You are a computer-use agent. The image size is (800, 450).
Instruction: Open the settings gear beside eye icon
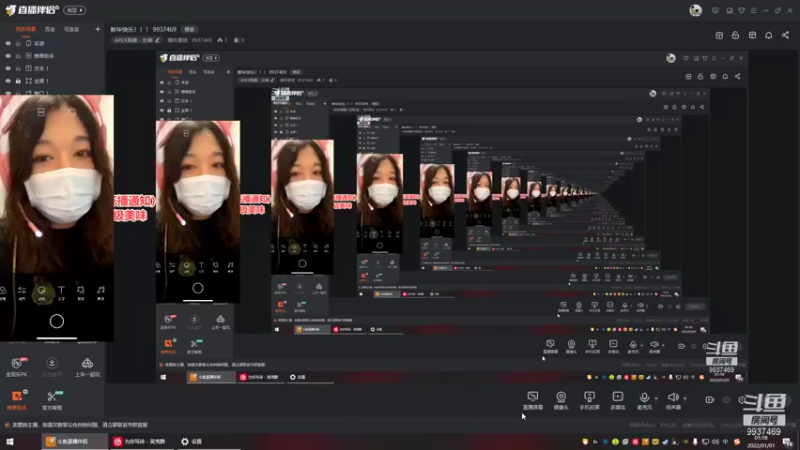(x=742, y=399)
